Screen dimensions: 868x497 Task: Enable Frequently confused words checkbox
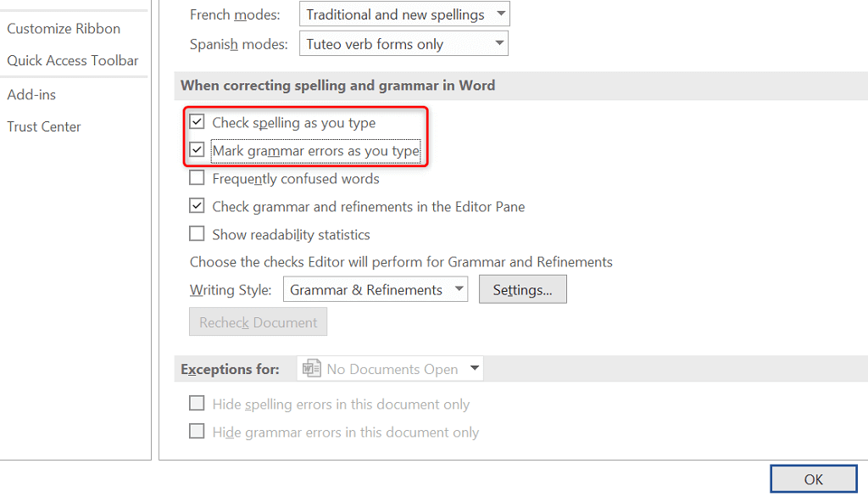tap(198, 178)
